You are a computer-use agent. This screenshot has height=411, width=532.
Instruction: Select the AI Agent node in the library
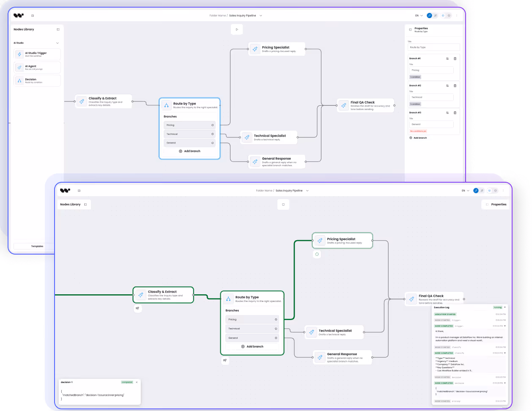(37, 67)
